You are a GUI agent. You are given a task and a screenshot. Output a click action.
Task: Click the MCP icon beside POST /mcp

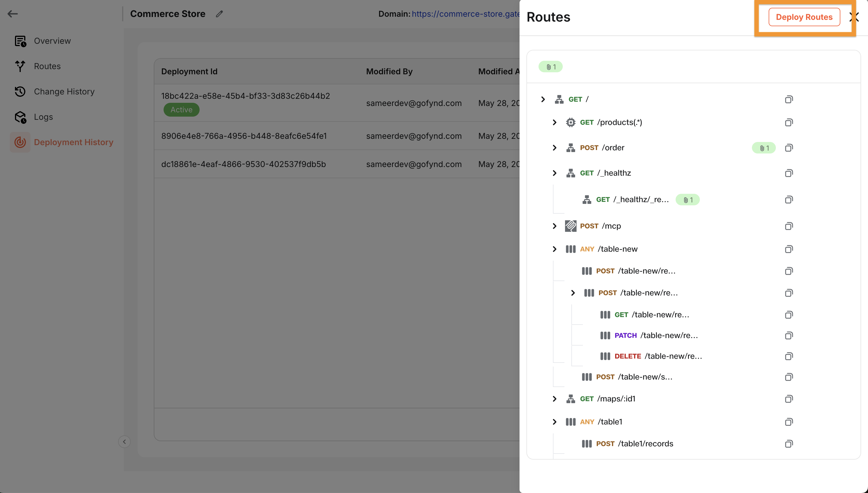pyautogui.click(x=571, y=226)
